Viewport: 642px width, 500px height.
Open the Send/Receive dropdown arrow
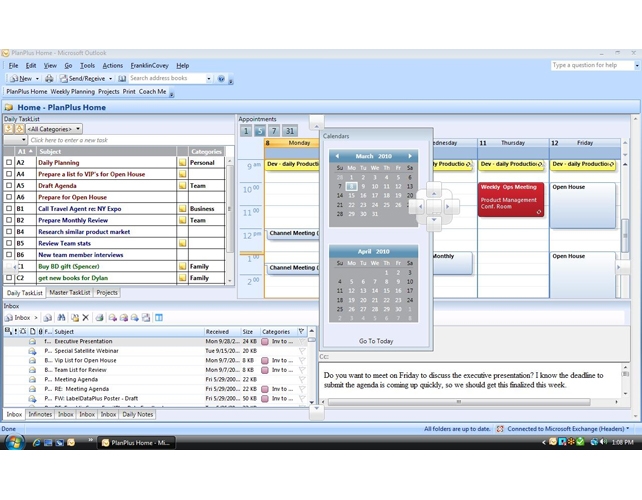pos(111,79)
